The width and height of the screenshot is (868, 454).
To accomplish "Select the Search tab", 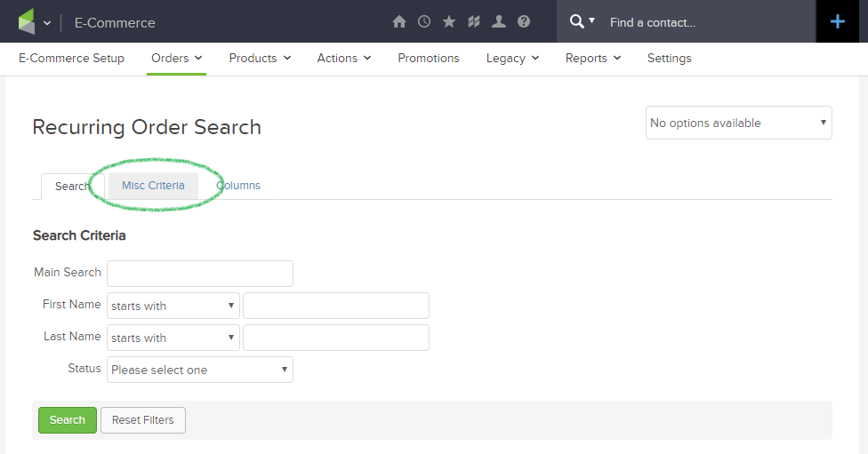I will click(x=72, y=187).
